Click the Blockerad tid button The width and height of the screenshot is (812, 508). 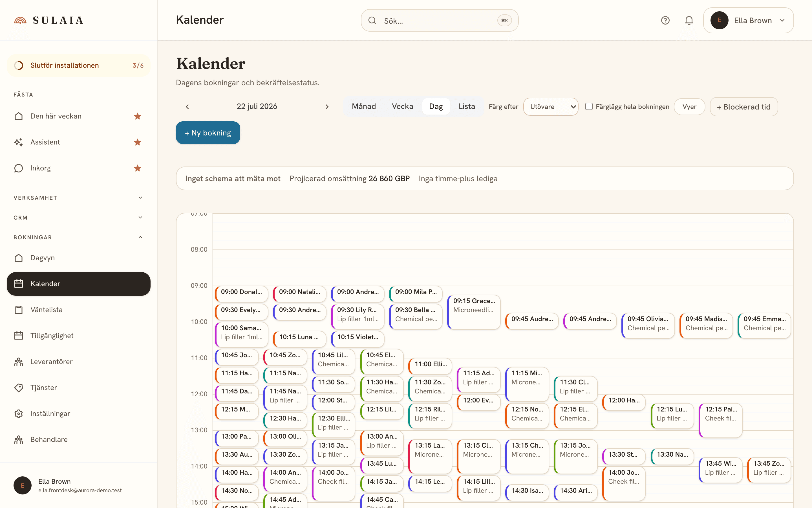pyautogui.click(x=743, y=107)
